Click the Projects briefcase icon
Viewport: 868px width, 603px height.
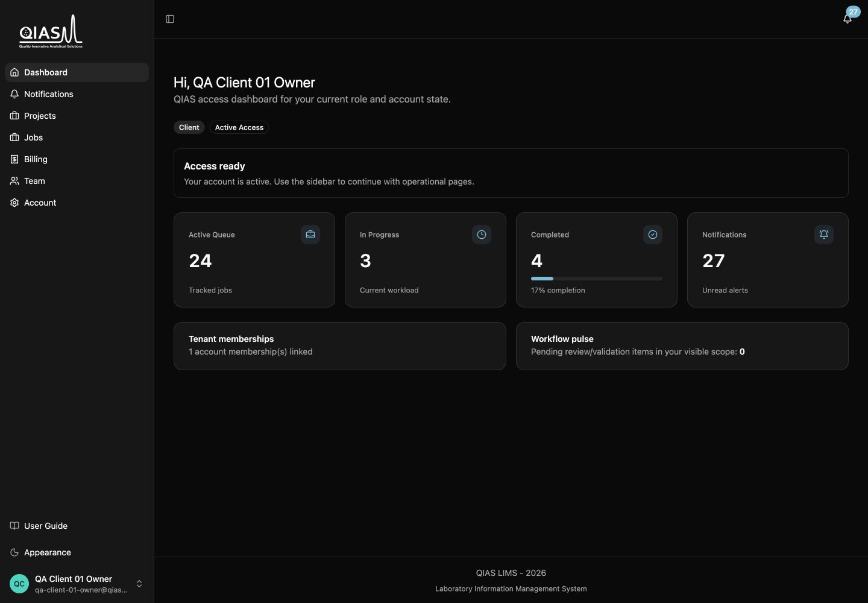pyautogui.click(x=14, y=116)
